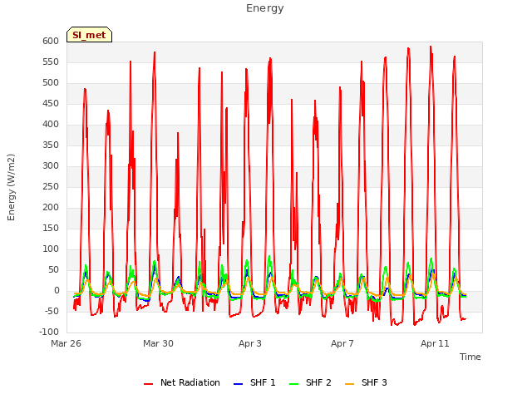Click the blue SHF 1 legend swatch
Viewport: 532px width, 399px height.
[x=239, y=384]
